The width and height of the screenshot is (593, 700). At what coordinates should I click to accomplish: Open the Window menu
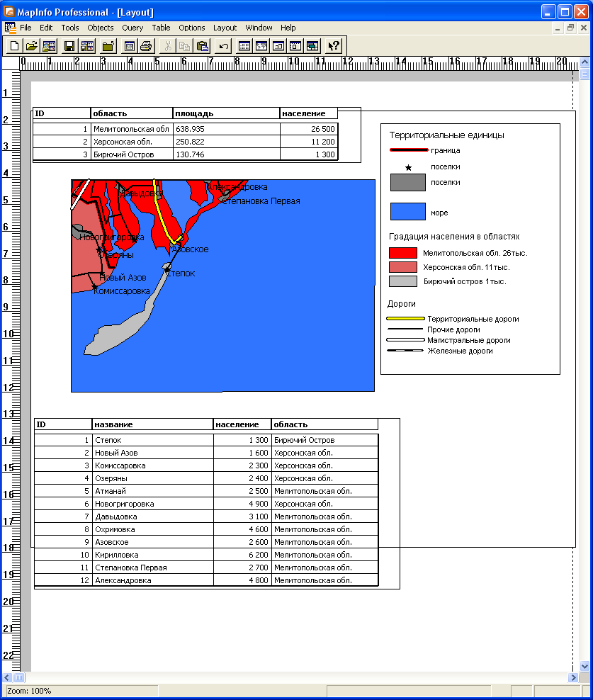tap(259, 28)
